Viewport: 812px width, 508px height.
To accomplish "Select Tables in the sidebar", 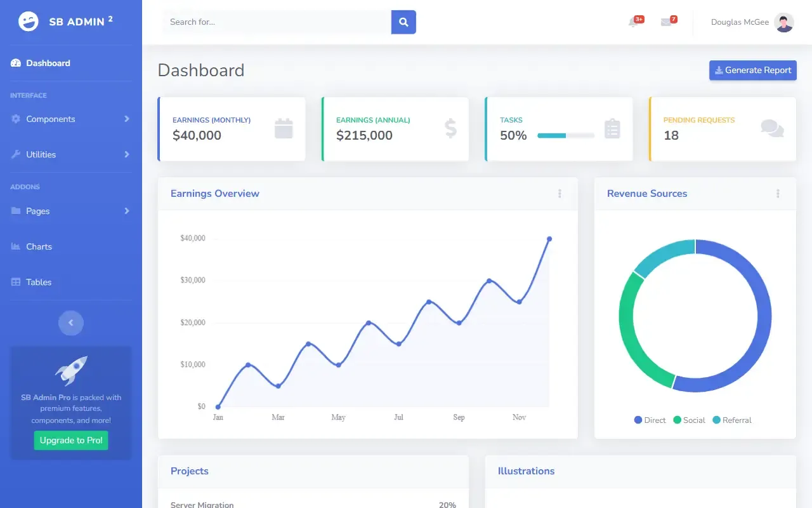I will pos(71,282).
